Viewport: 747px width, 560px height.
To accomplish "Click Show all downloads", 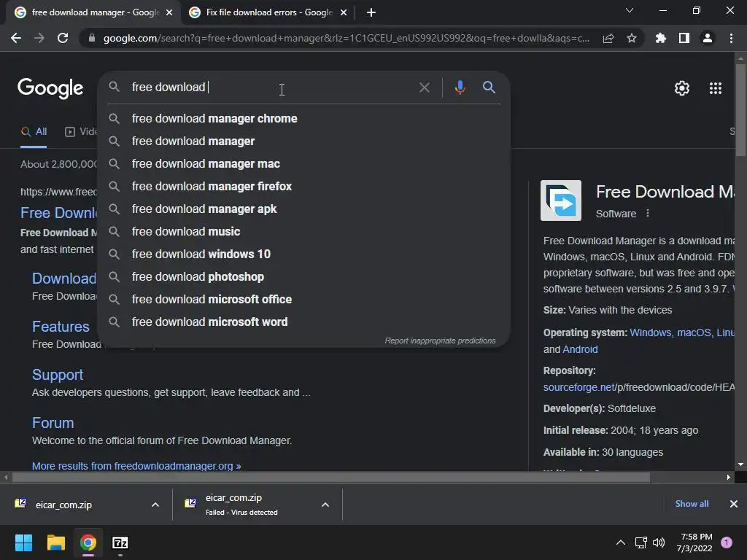I will tap(692, 504).
